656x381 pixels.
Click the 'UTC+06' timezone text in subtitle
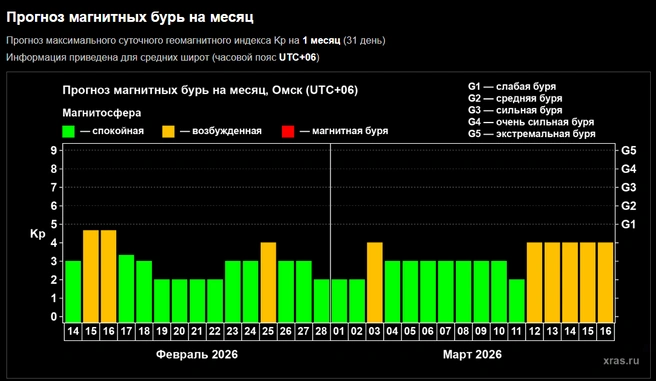coord(297,57)
